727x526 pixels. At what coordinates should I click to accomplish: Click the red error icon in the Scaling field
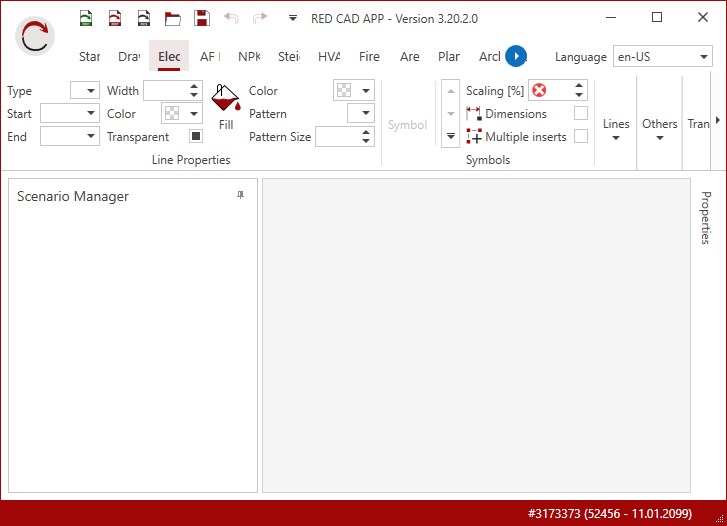(539, 90)
